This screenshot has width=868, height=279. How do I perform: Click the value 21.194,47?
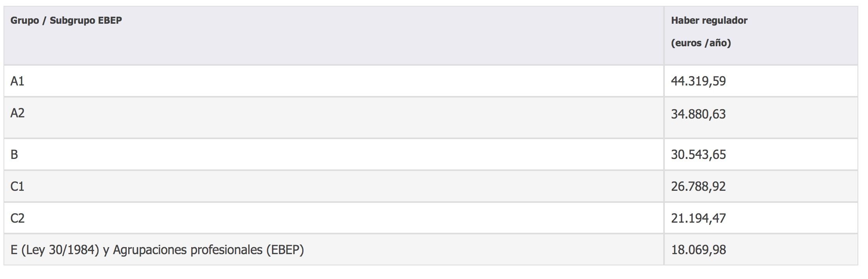698,218
